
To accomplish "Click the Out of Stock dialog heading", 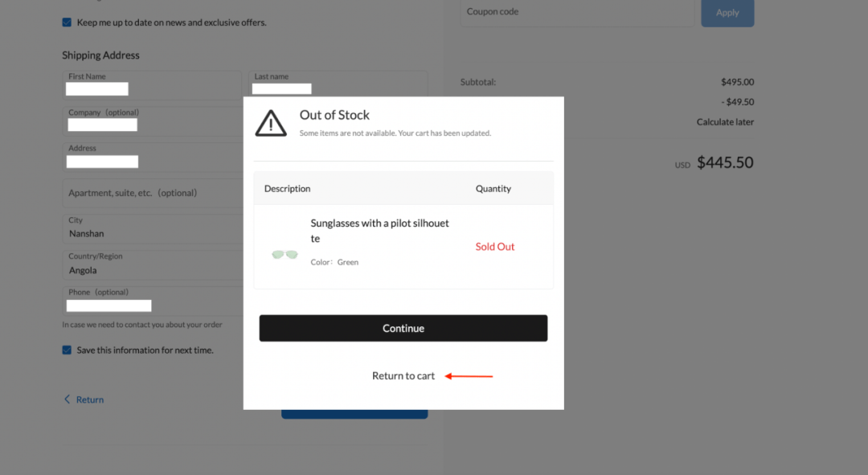I will tap(334, 115).
